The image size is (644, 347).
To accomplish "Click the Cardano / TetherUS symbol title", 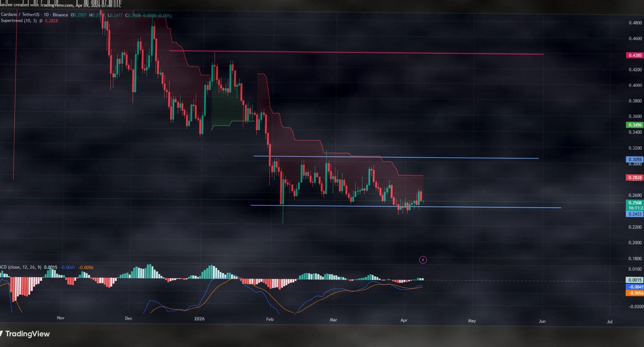I will click(x=18, y=15).
